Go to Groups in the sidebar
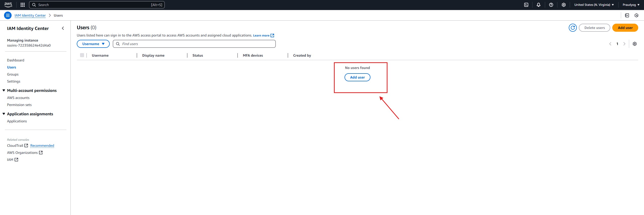644x215 pixels. 13,74
